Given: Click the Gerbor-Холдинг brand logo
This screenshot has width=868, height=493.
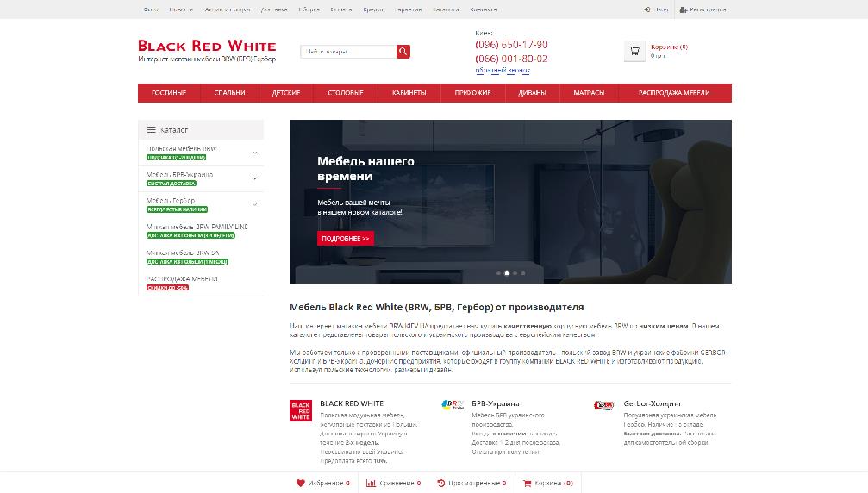Looking at the screenshot, I should (x=604, y=405).
